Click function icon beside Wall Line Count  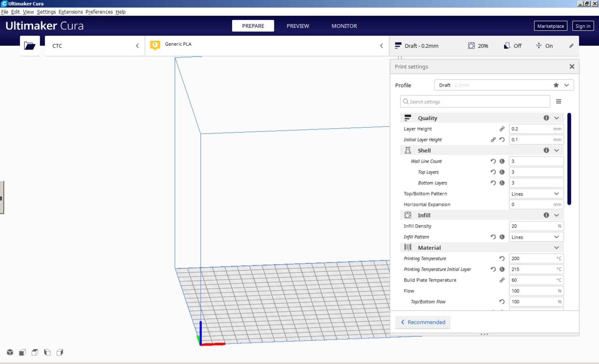coord(502,161)
